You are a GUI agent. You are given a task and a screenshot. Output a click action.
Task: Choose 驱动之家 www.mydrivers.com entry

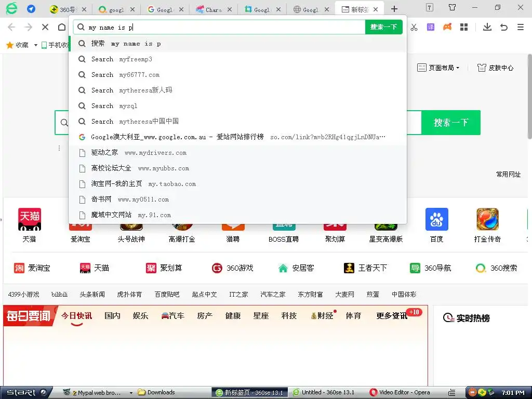(x=237, y=153)
